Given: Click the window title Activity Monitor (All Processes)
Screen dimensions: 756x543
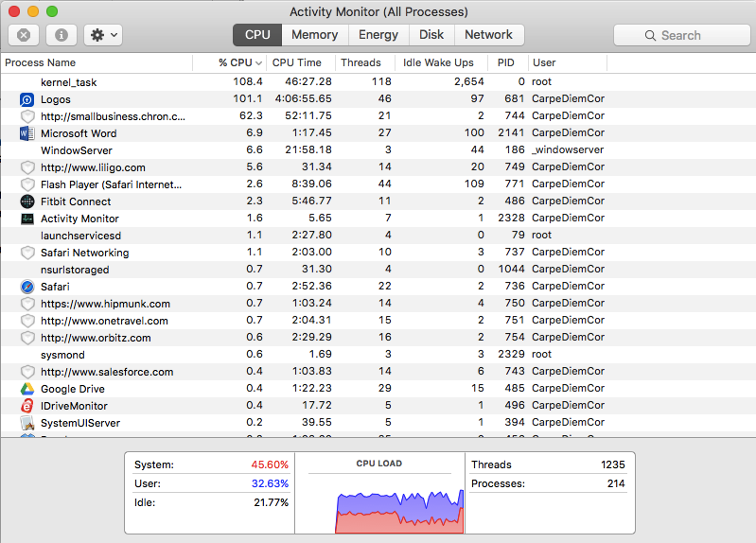Looking at the screenshot, I should point(378,11).
